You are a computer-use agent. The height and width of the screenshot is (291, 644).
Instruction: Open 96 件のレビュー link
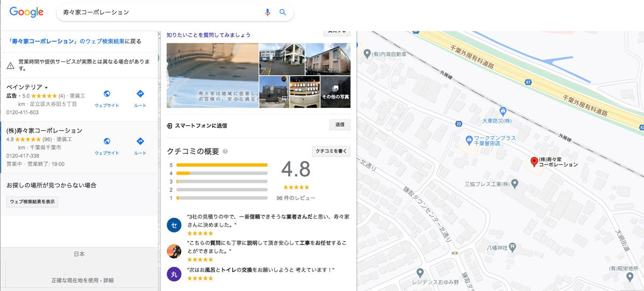click(296, 198)
